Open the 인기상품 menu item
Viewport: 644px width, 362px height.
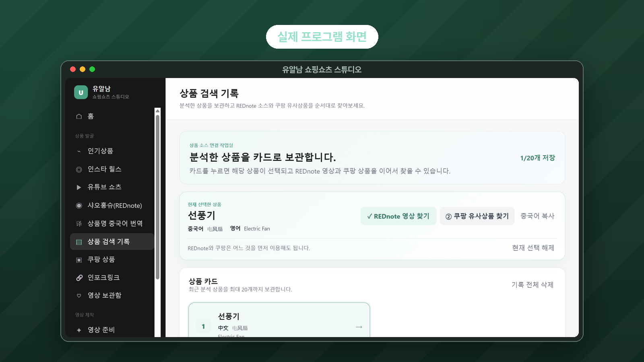112,151
